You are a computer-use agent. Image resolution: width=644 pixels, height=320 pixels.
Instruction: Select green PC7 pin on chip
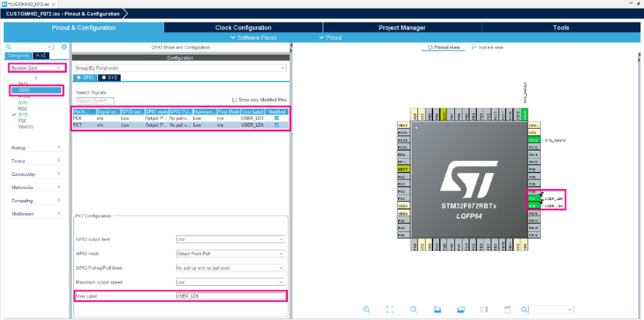click(x=533, y=198)
